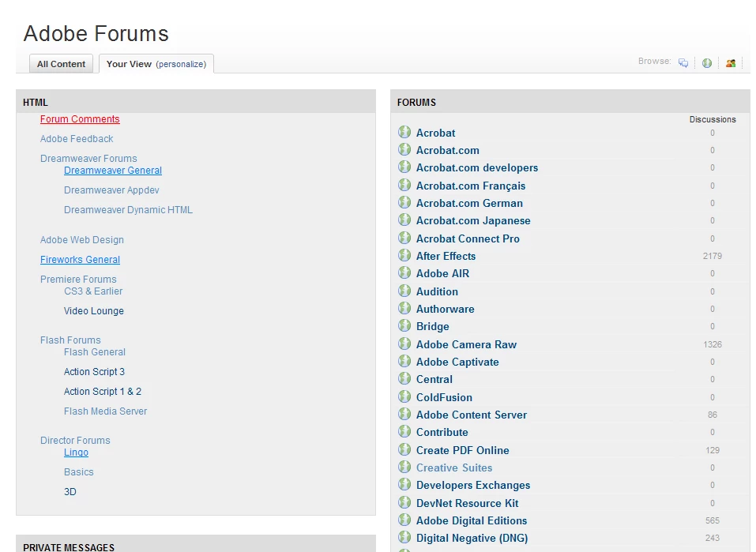
Task: Click the globe icon beside Acrobat.com
Action: tap(404, 149)
